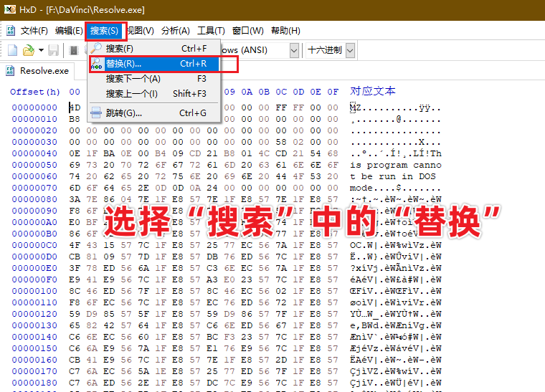Click decoded text 'is program canno'

(396, 165)
